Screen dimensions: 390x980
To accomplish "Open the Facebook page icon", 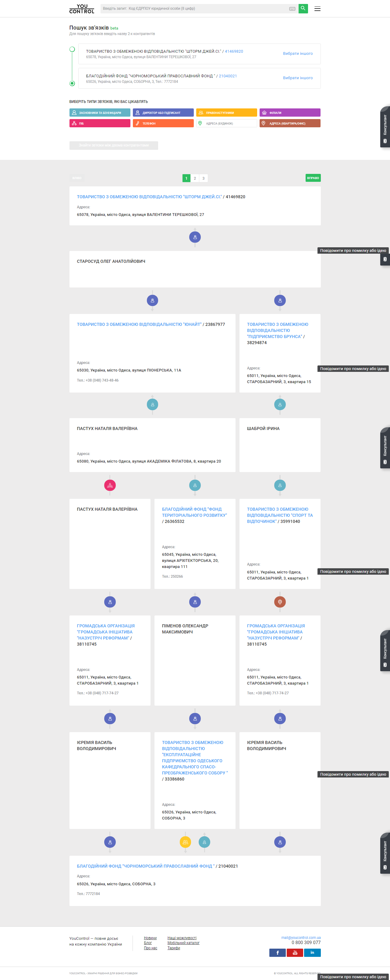I will (x=277, y=952).
